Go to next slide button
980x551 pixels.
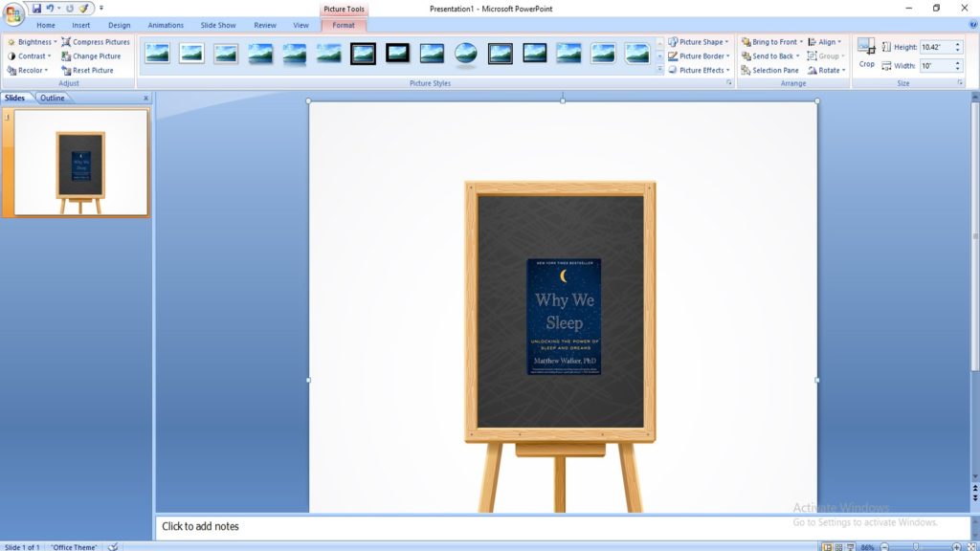tap(975, 497)
